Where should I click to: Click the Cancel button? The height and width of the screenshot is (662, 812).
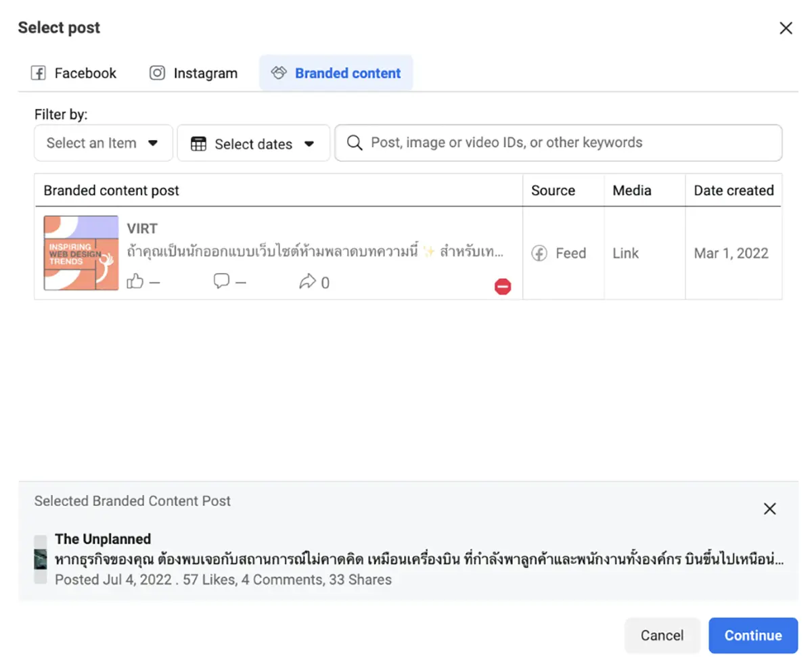click(662, 635)
